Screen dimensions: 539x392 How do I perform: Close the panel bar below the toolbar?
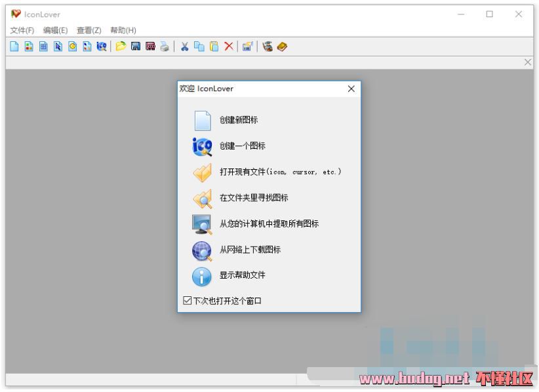tap(528, 62)
